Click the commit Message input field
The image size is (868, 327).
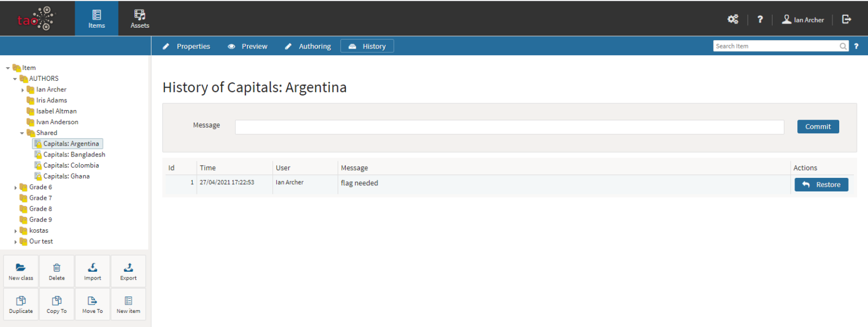pyautogui.click(x=509, y=127)
